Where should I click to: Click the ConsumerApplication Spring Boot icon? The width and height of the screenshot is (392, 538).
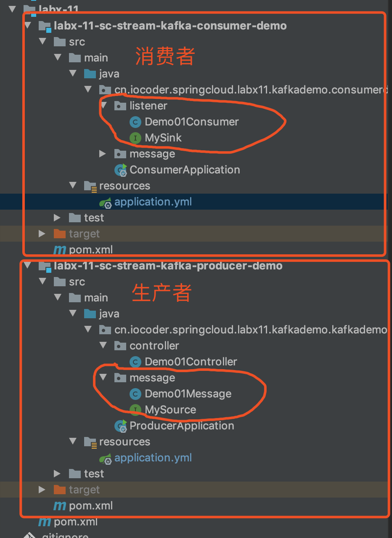coord(121,170)
